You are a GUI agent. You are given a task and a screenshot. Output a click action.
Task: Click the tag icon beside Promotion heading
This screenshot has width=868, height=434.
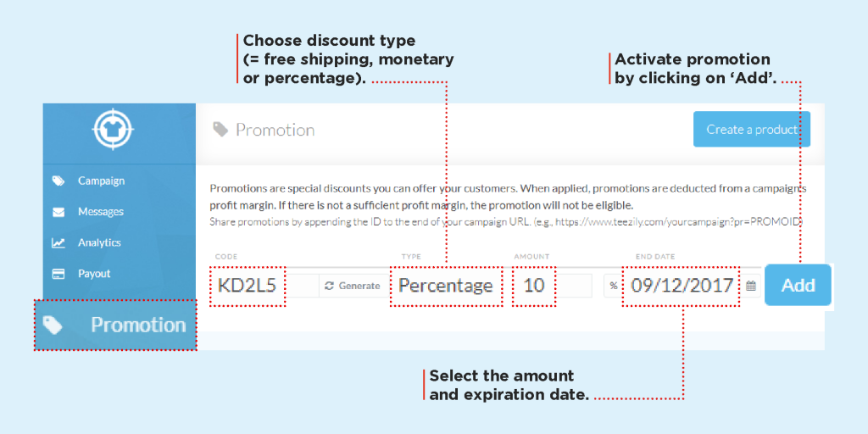pyautogui.click(x=220, y=130)
